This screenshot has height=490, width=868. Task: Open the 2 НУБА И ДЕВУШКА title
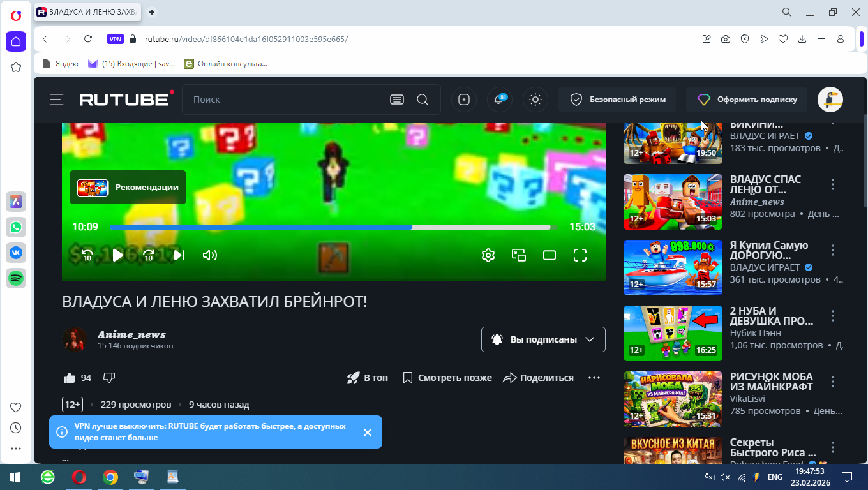[772, 316]
